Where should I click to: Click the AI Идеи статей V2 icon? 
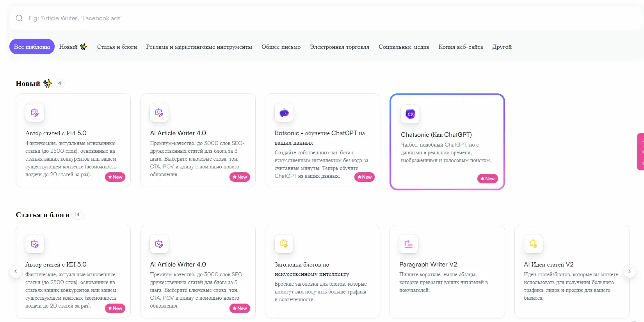533,244
